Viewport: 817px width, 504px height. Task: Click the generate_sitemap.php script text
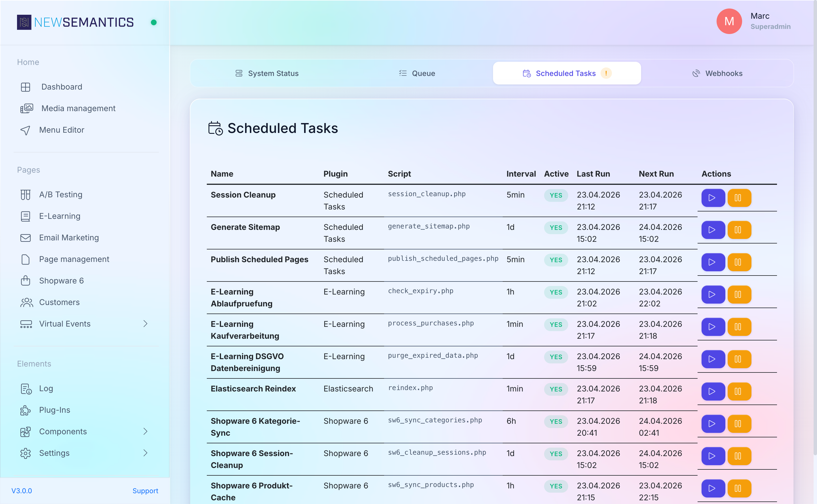429,226
